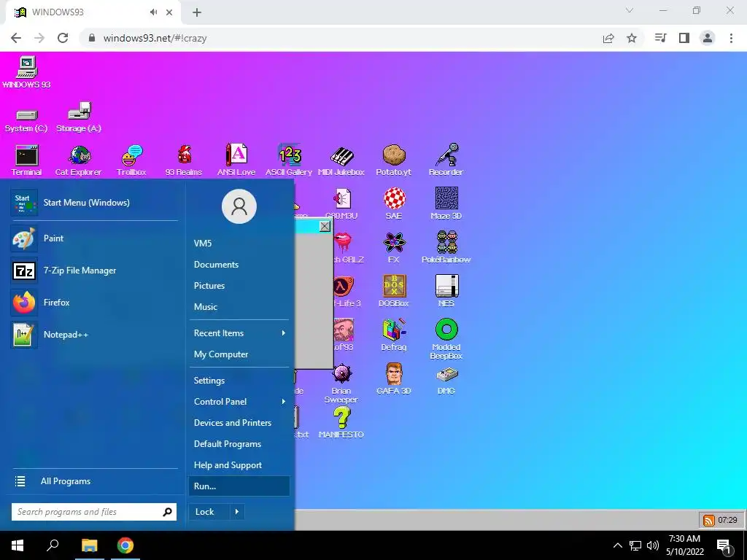This screenshot has height=560, width=747.
Task: Open GAFA 3D icon
Action: [x=394, y=378]
